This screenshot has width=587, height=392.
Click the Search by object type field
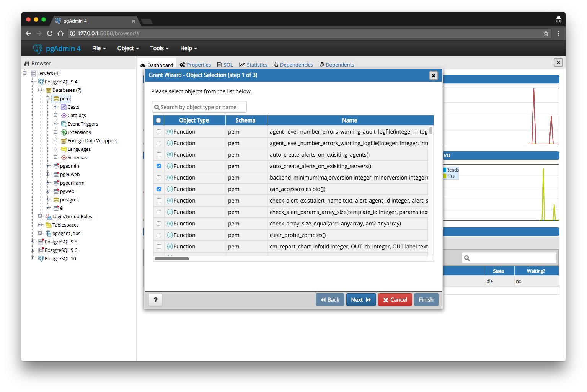[199, 107]
